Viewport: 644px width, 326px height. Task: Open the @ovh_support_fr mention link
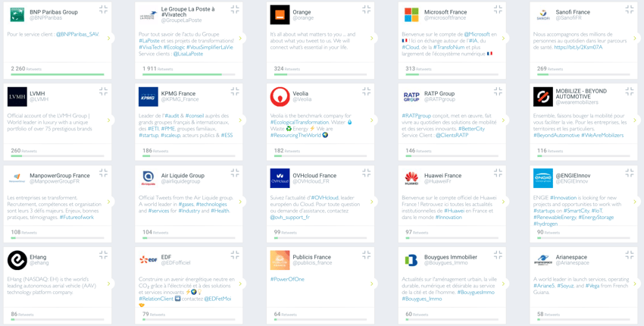tap(289, 217)
